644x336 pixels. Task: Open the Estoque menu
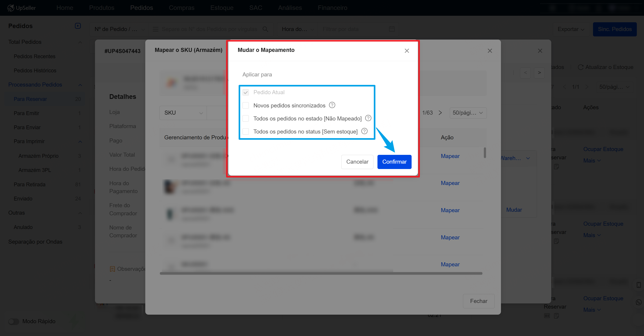point(222,8)
